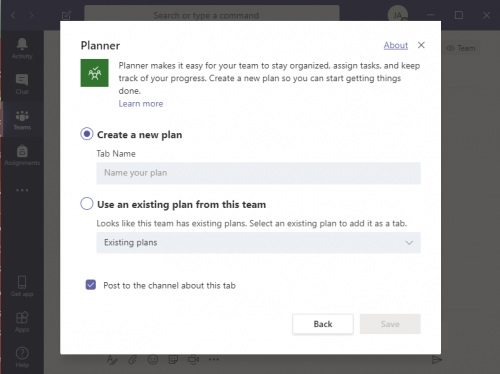
Task: Click the Existing plans chevron arrow
Action: (x=409, y=243)
